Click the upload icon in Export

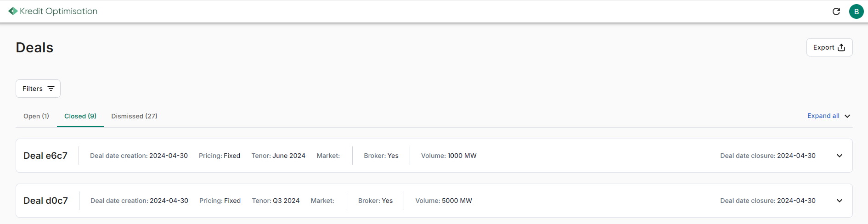(841, 47)
